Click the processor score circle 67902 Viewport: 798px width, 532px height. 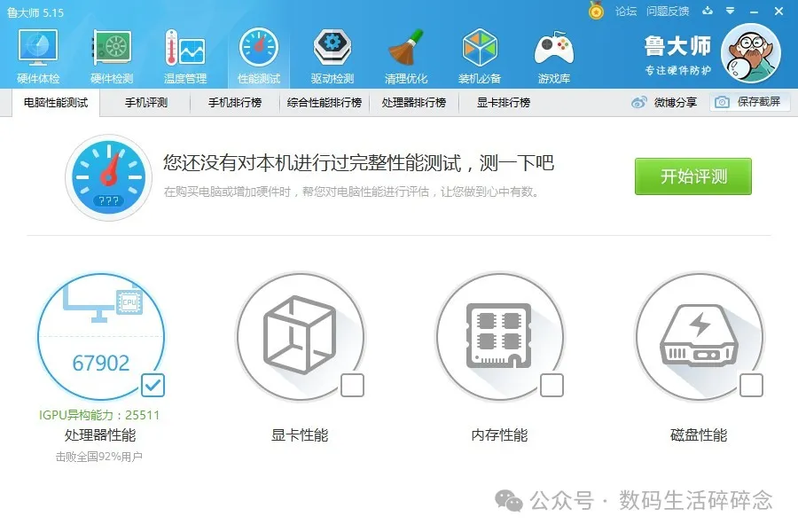[x=101, y=336]
